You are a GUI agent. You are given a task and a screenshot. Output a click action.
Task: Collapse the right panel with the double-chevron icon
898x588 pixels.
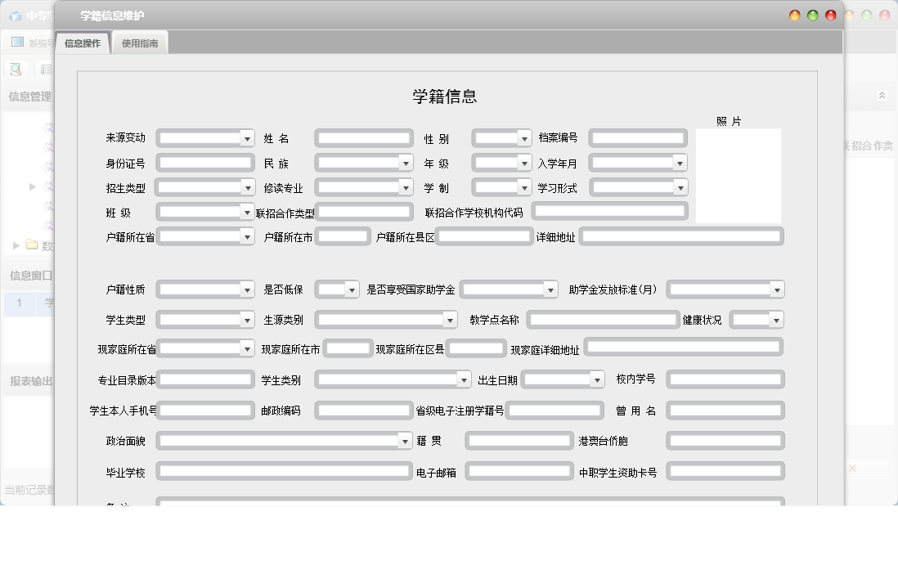(882, 95)
